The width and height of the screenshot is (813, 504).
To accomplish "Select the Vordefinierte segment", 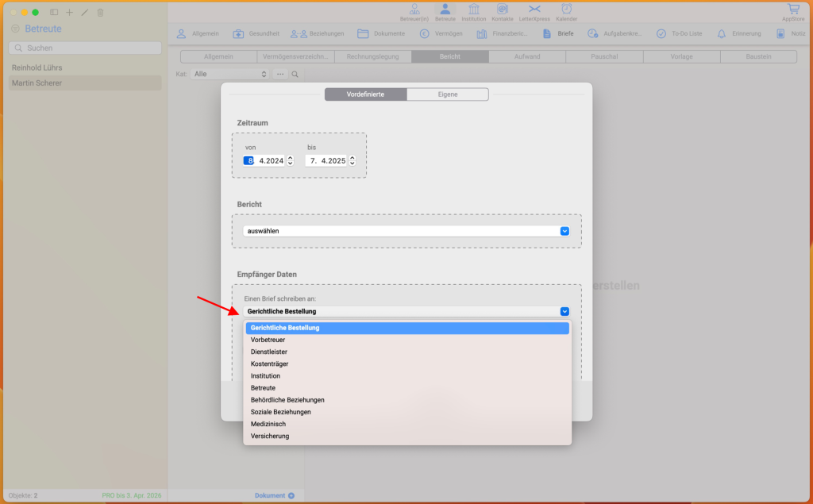I will pos(365,94).
